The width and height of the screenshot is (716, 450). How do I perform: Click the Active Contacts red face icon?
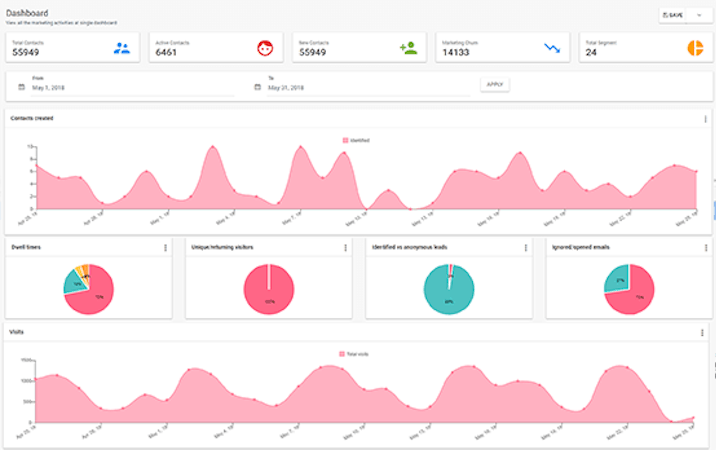265,48
